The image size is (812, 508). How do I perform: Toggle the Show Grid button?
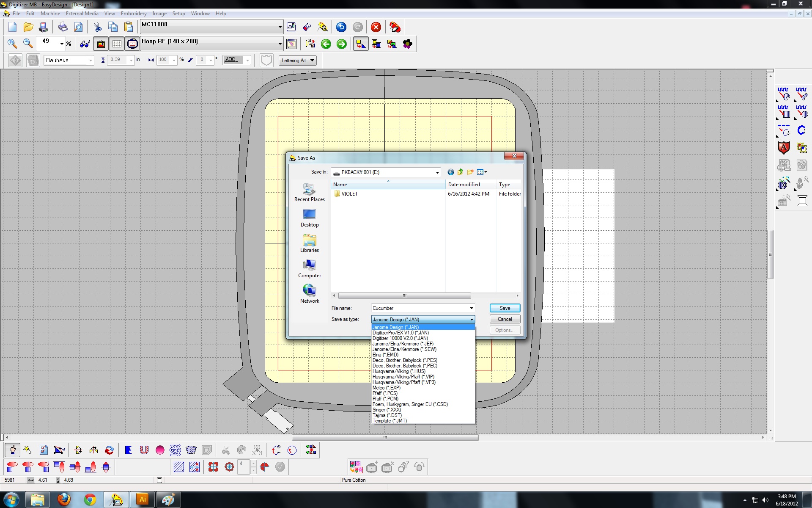(117, 44)
